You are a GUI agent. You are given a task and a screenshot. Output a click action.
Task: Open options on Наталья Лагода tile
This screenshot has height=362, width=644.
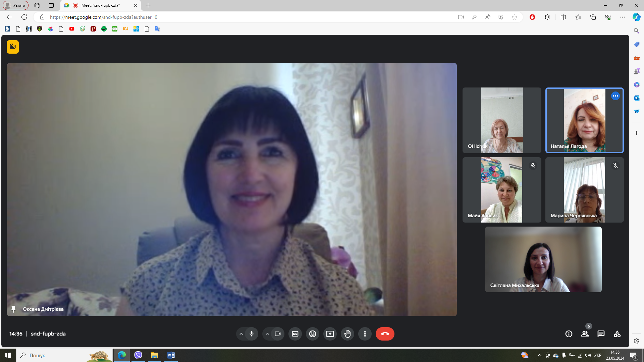click(x=615, y=96)
